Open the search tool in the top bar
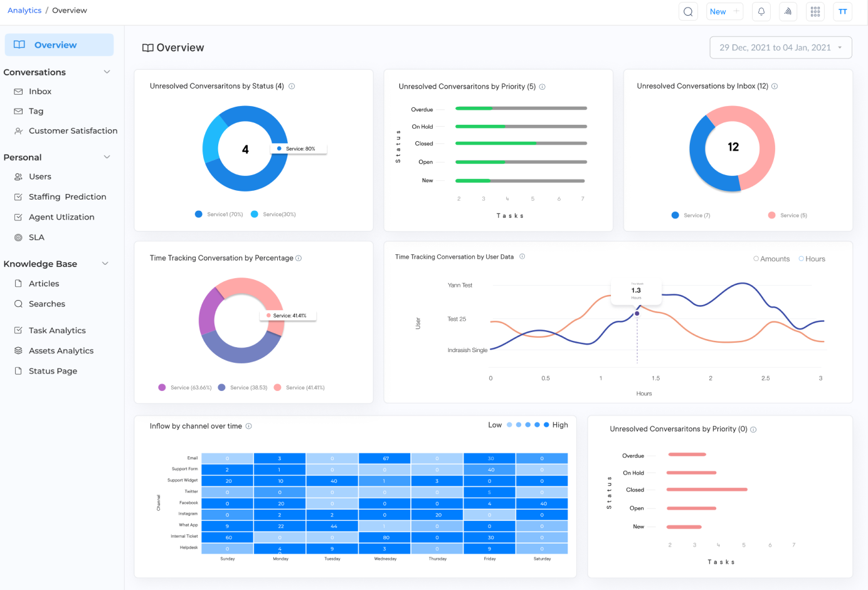This screenshot has width=868, height=590. click(x=687, y=11)
